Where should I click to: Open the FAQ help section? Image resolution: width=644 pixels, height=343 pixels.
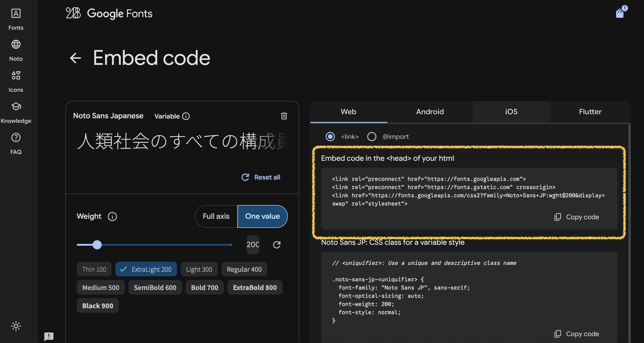16,143
